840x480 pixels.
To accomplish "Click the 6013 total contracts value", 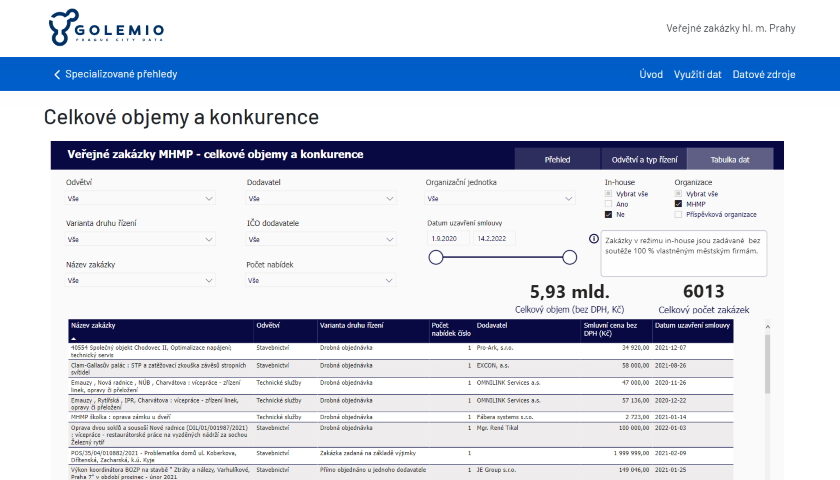I will tap(703, 291).
